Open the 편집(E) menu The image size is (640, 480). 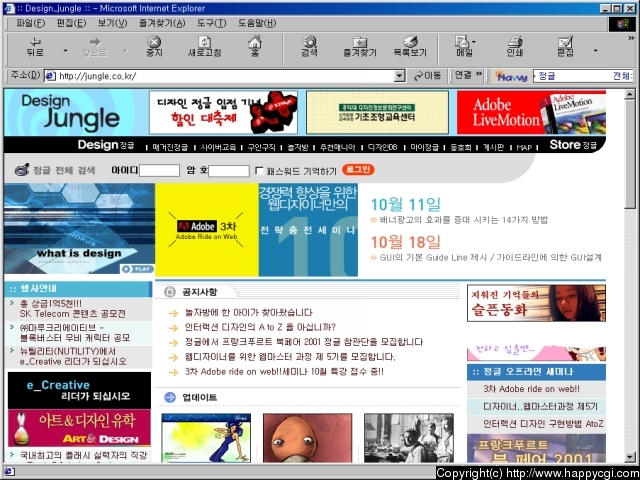[71, 23]
